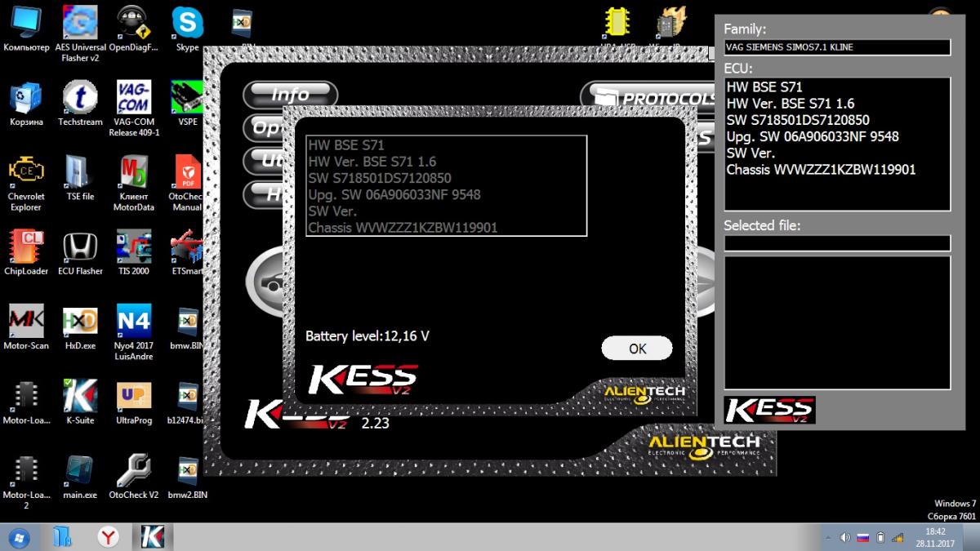Open the TSE file folder
The height and width of the screenshot is (551, 980).
[x=80, y=178]
